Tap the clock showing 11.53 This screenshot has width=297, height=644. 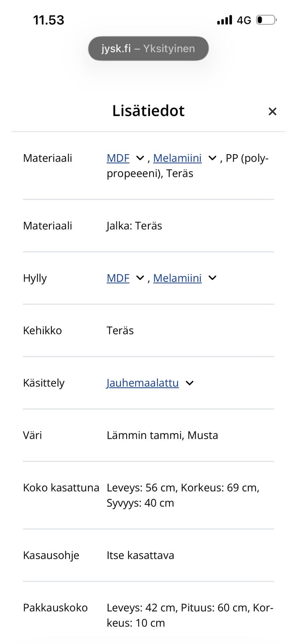[49, 19]
